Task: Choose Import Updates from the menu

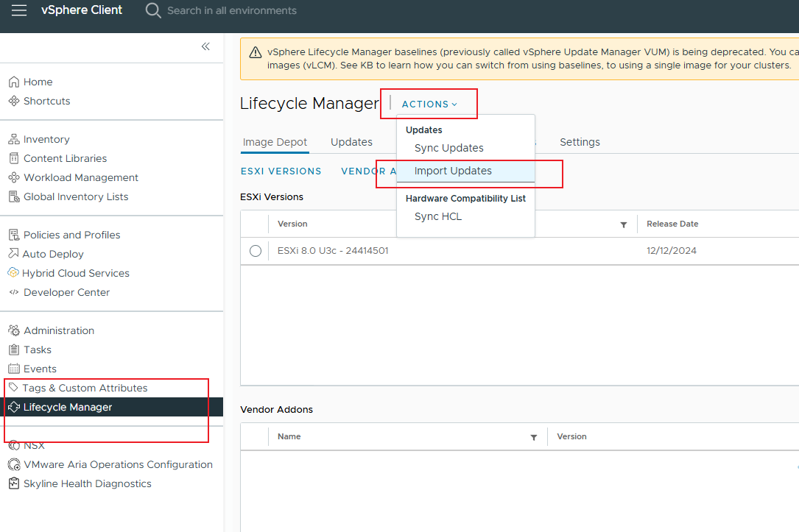Action: pyautogui.click(x=453, y=171)
